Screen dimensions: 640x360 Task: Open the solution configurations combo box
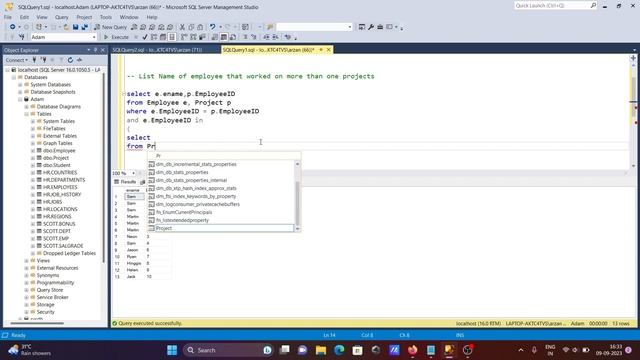click(x=314, y=27)
